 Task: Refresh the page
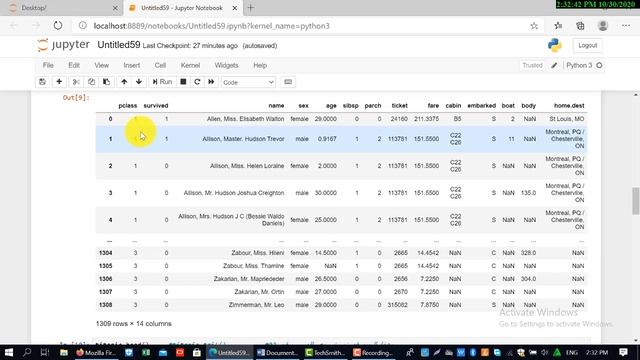pyautogui.click(x=58, y=26)
